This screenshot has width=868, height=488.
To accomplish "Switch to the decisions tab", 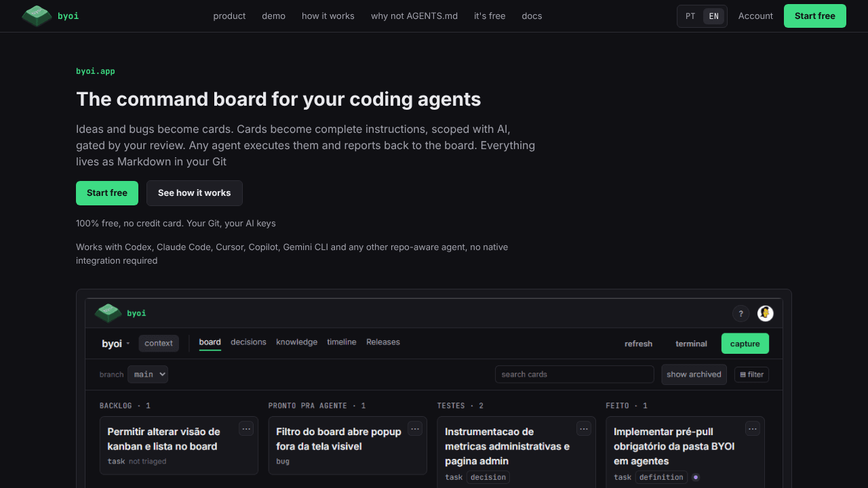I will [x=248, y=342].
